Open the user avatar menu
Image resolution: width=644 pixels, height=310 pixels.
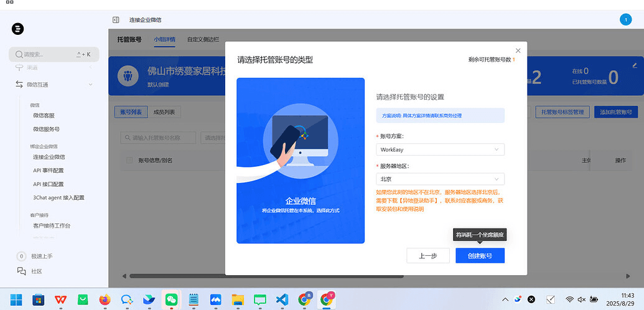point(625,19)
